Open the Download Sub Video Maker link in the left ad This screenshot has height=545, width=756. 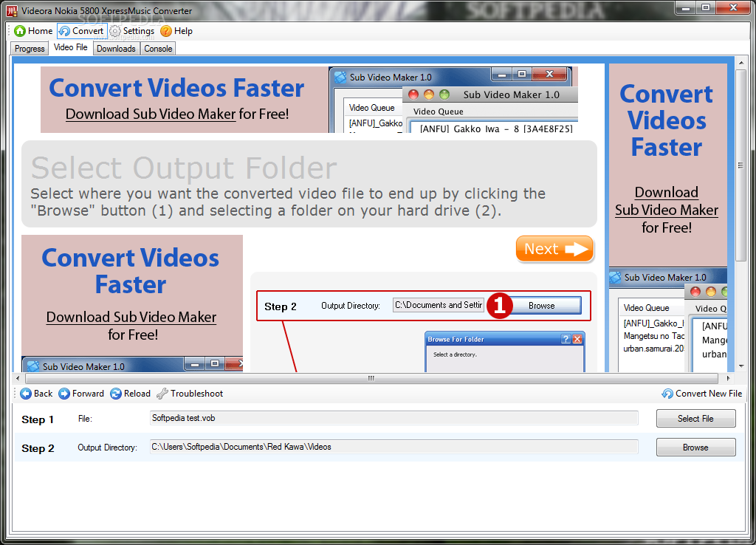pos(131,317)
